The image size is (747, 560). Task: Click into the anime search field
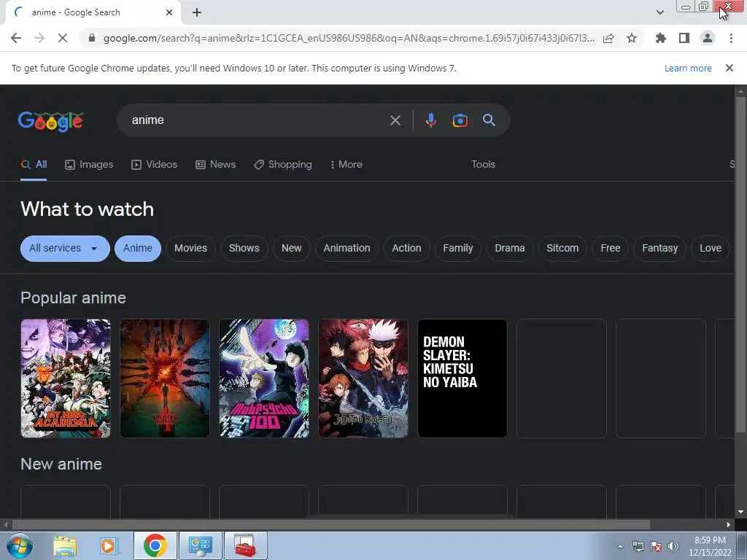pos(258,120)
